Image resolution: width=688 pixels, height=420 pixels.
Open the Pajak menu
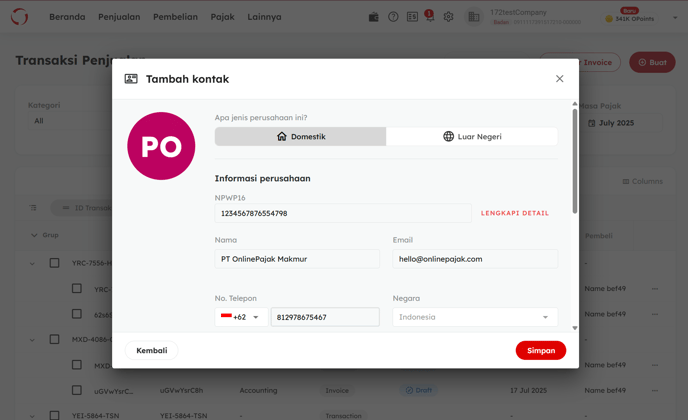click(222, 17)
